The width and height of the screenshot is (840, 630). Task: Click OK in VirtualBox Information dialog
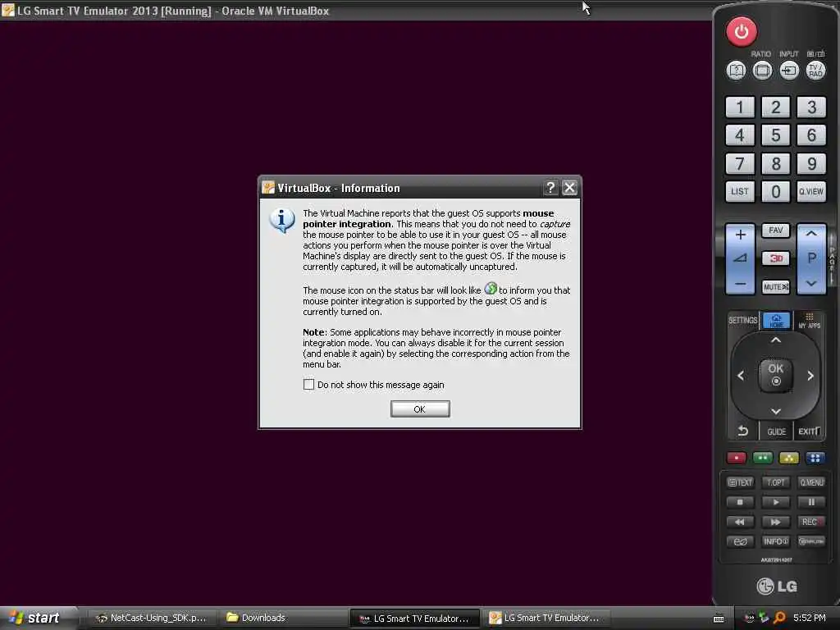[420, 409]
